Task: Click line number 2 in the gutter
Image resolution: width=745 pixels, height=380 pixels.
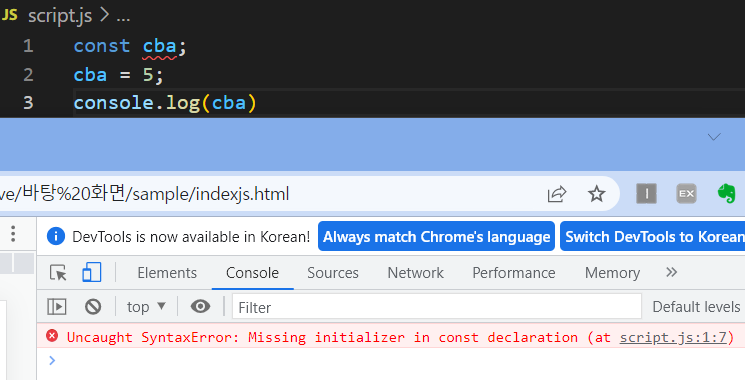Action: point(28,75)
